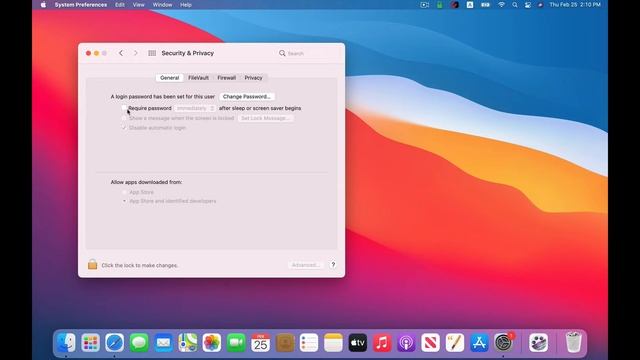Image resolution: width=640 pixels, height=360 pixels.
Task: Switch to the FileVault tab
Action: (198, 78)
